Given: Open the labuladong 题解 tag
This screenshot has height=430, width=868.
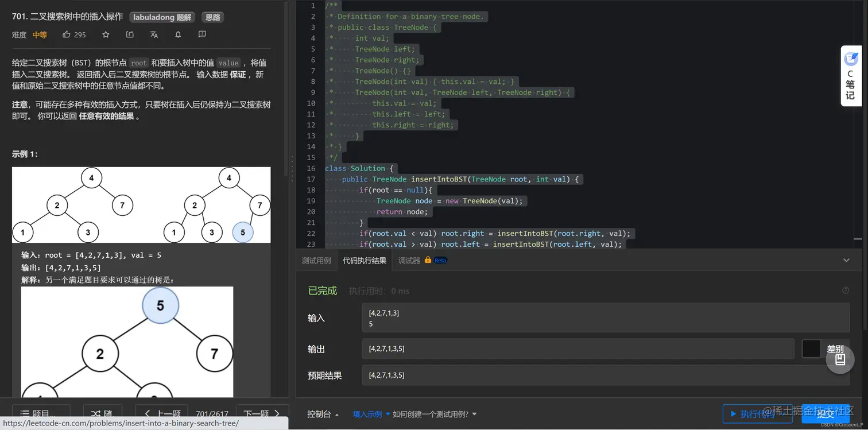Looking at the screenshot, I should pos(162,17).
